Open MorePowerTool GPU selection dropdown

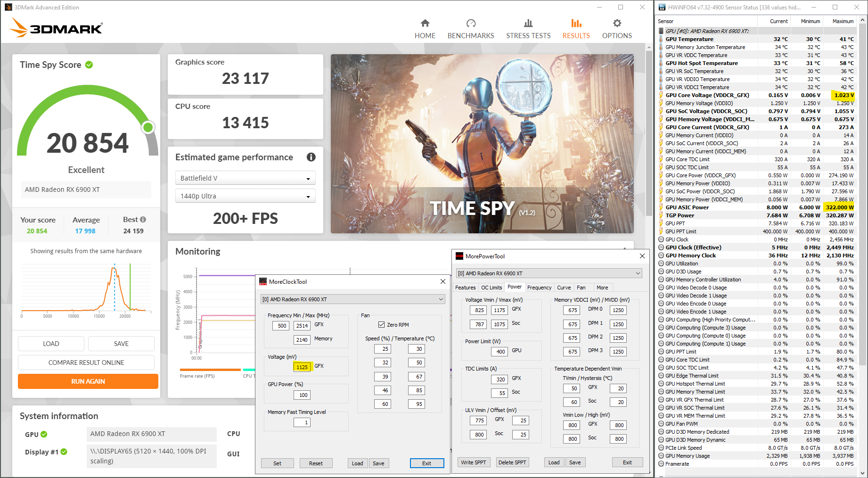(549, 273)
